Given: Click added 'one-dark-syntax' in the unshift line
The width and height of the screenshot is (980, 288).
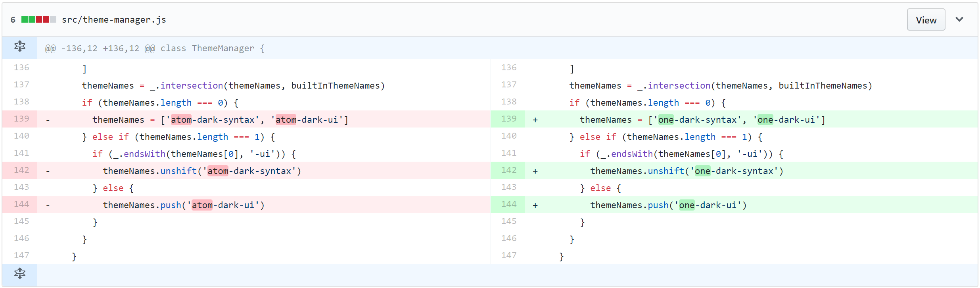Looking at the screenshot, I should [734, 171].
